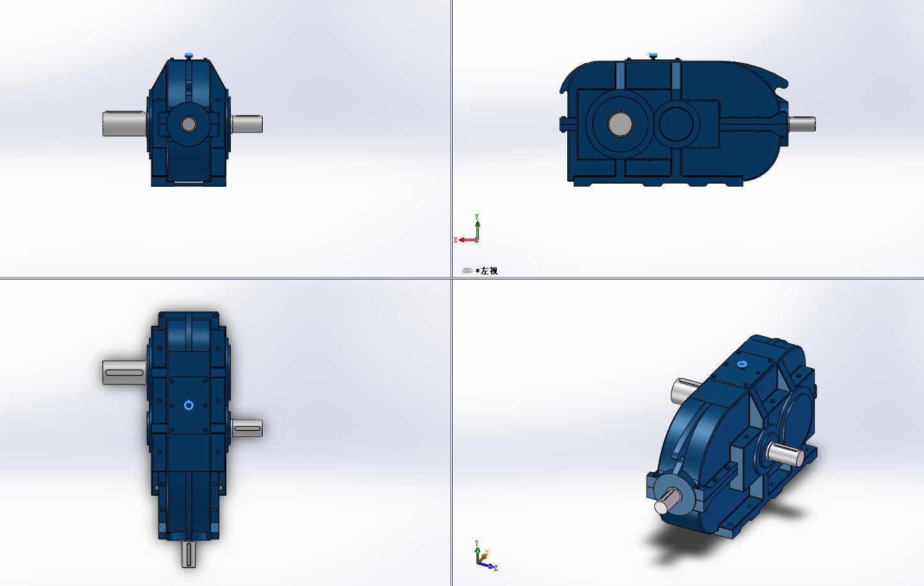Click the red X axis arrow of the left-view triad
The width and height of the screenshot is (924, 586).
pos(467,240)
